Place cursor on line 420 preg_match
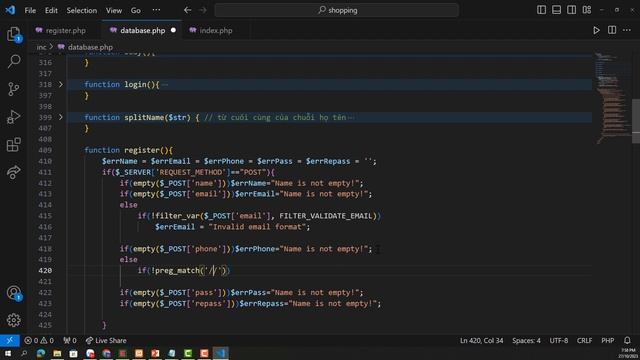 177,271
